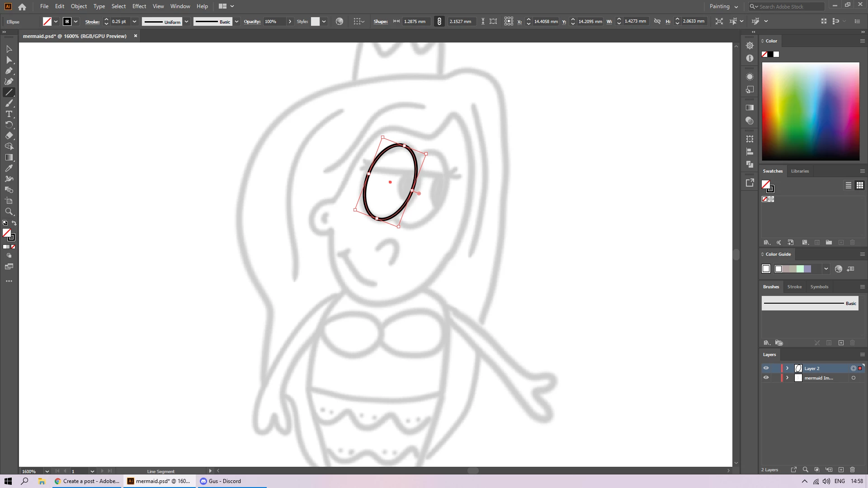Choose the Eraser tool
868x488 pixels.
(9, 136)
